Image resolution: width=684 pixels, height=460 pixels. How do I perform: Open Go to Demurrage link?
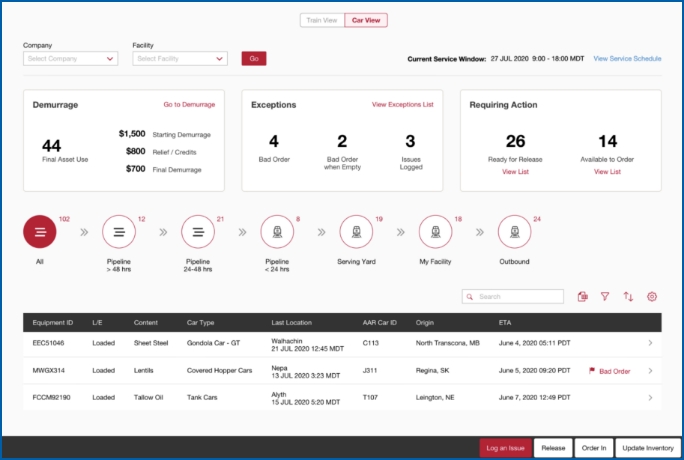(189, 105)
